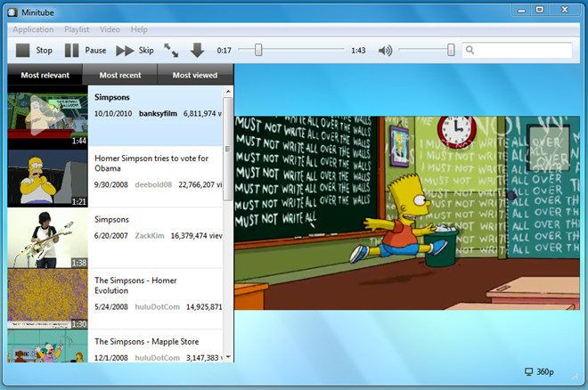
Task: Click the 6/20/2007 date text
Action: click(111, 236)
